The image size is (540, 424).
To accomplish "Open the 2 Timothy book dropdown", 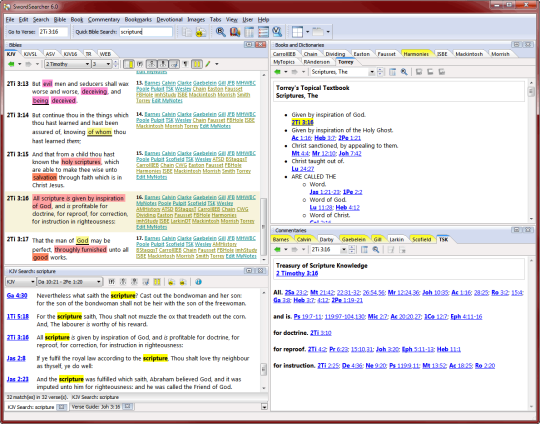I will [x=68, y=64].
